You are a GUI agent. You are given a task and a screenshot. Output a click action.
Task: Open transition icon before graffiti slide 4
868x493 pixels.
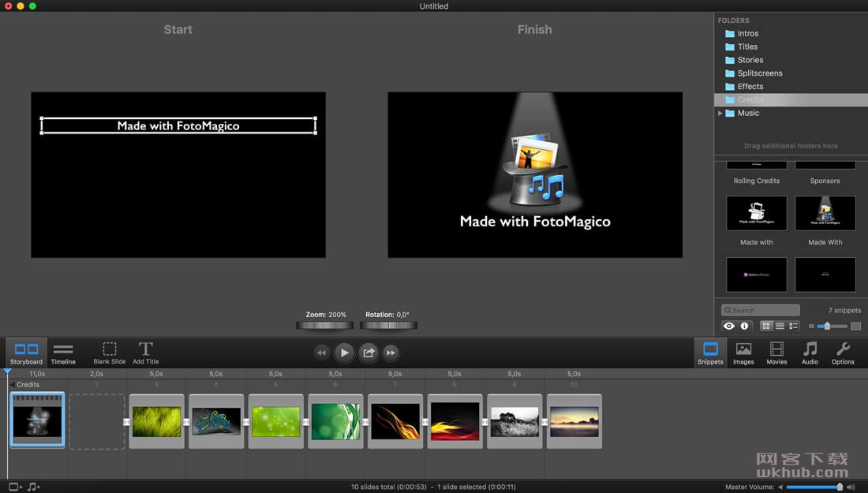tap(186, 422)
